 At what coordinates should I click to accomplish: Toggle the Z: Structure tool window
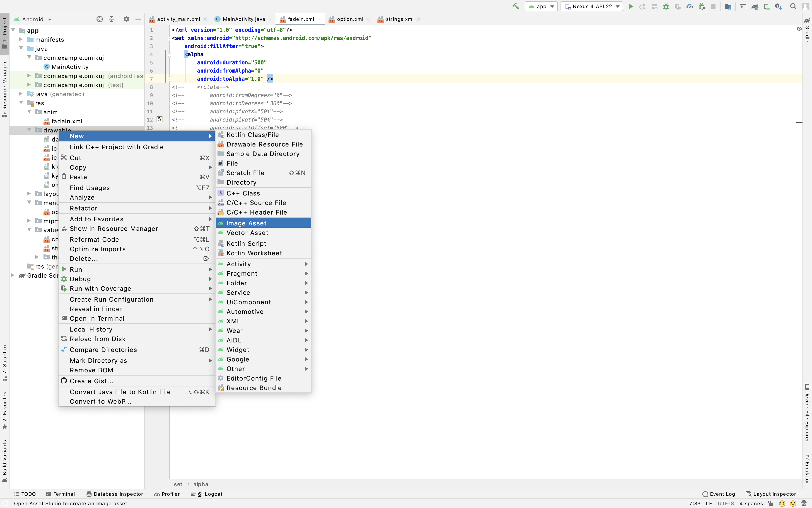pos(5,362)
